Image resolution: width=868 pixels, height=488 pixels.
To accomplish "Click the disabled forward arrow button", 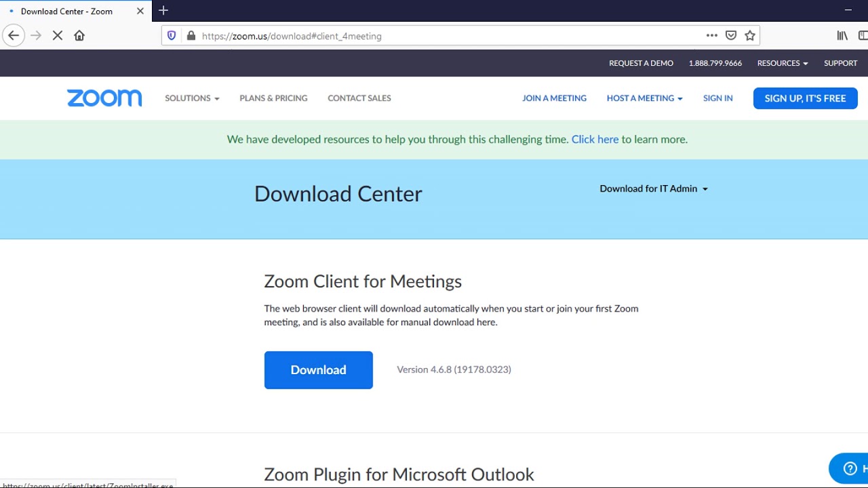I will [x=36, y=36].
